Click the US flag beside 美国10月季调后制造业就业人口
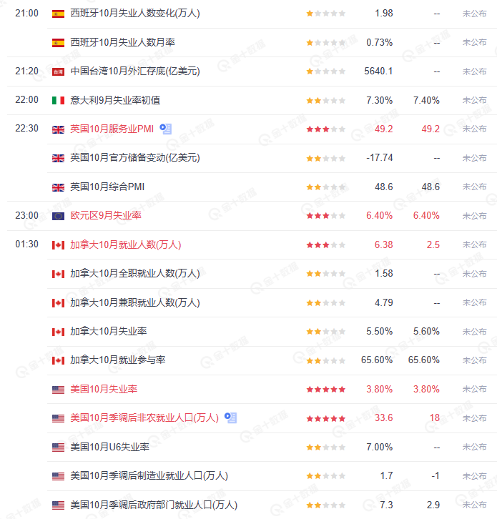 pos(58,476)
